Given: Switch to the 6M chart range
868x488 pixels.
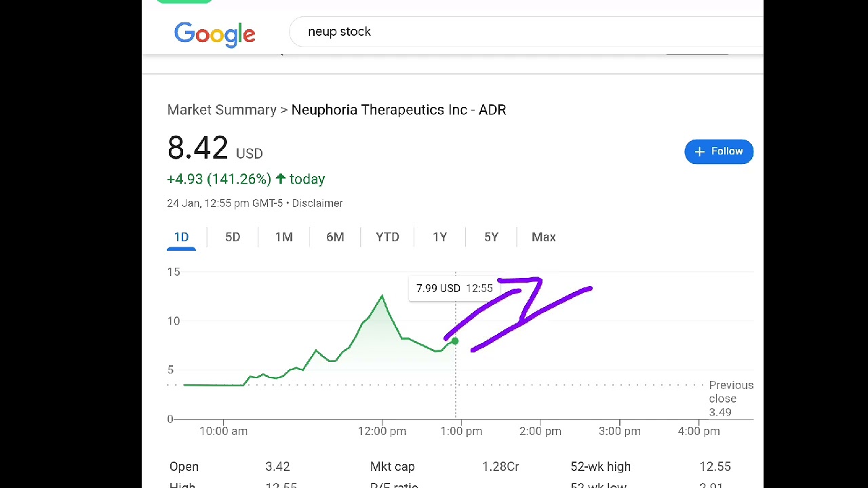Looking at the screenshot, I should pyautogui.click(x=335, y=237).
